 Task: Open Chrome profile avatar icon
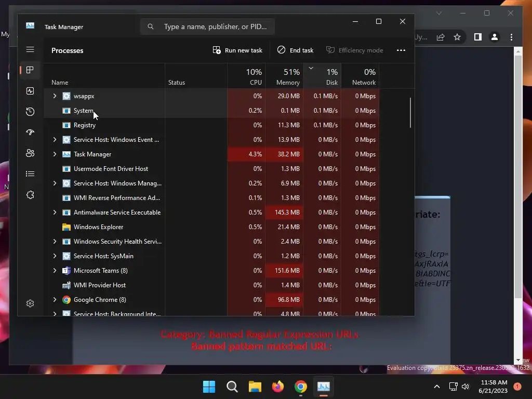click(495, 37)
